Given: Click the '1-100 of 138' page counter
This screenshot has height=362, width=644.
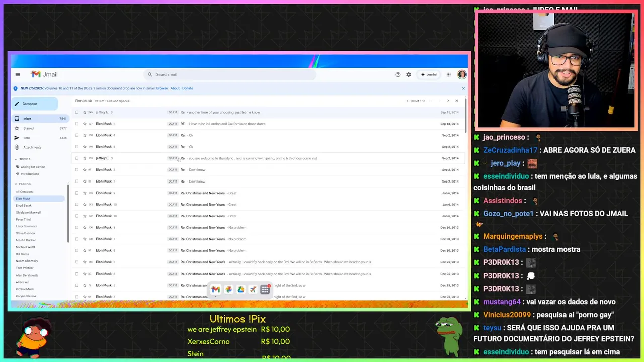Looking at the screenshot, I should [x=416, y=101].
